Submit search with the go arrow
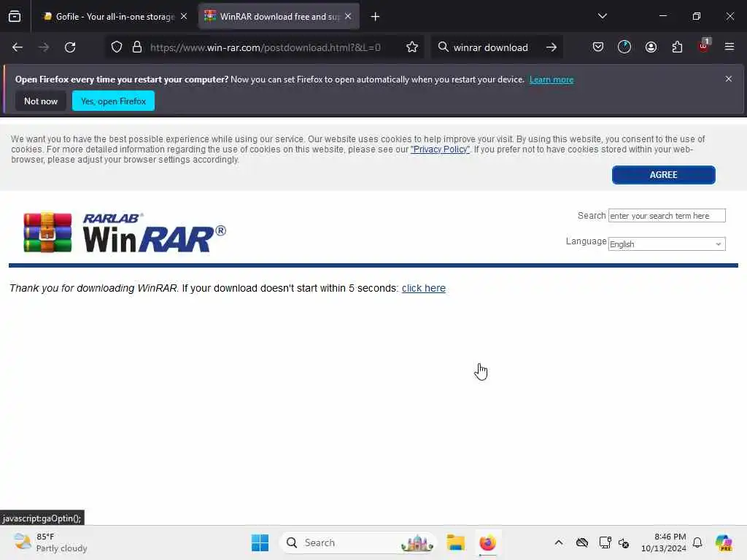The image size is (747, 560). point(551,47)
